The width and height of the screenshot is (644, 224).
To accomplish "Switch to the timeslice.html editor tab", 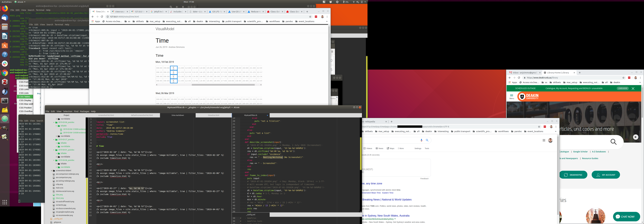I will click(213, 115).
